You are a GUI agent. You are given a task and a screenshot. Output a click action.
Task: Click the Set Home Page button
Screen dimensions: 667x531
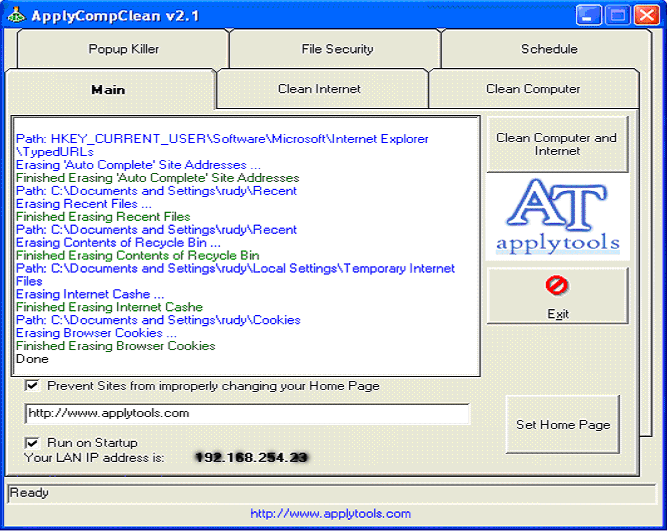pyautogui.click(x=562, y=424)
